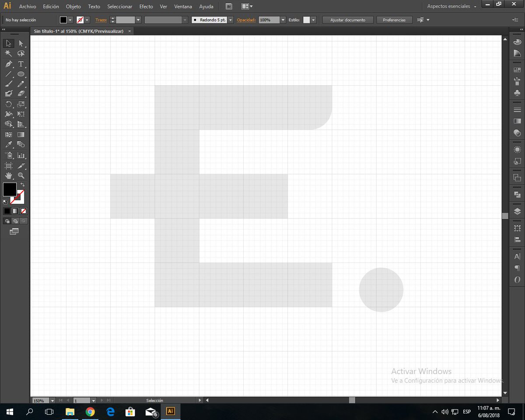
Task: Open the Layers panel icon
Action: [517, 212]
